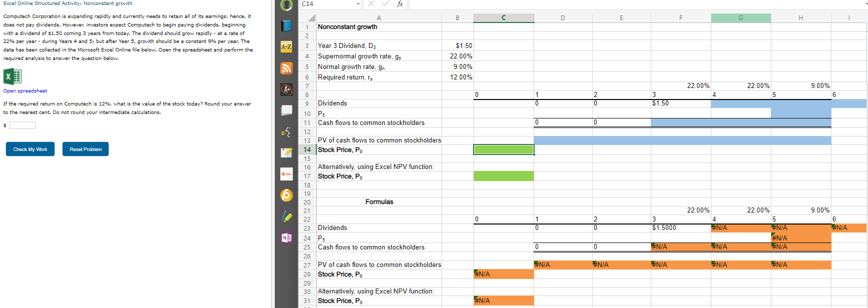Select 'Supernormal growth rate' label cell
868x308 pixels.
coord(379,56)
